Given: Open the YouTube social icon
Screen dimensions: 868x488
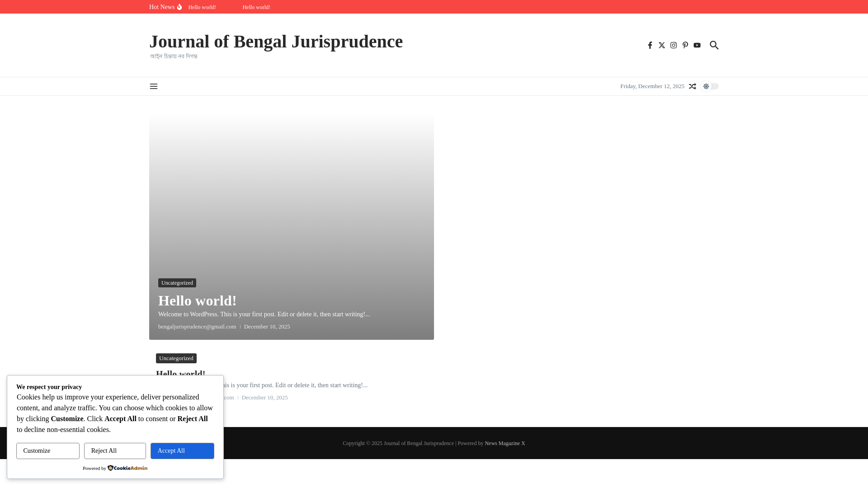Looking at the screenshot, I should pos(697,45).
